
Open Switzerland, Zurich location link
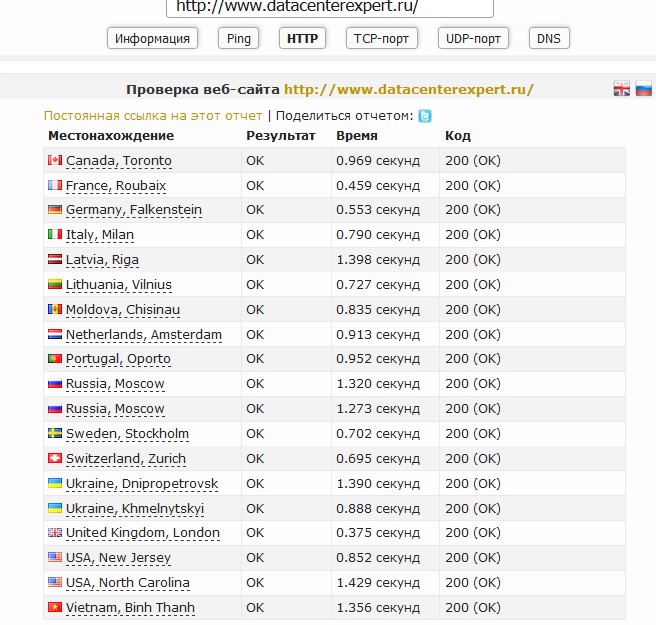coord(126,459)
